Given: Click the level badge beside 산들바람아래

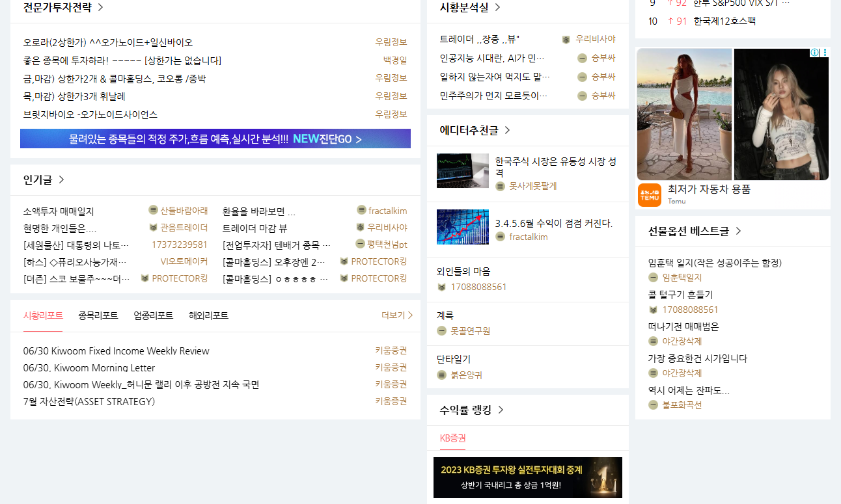Looking at the screenshot, I should click(x=153, y=210).
